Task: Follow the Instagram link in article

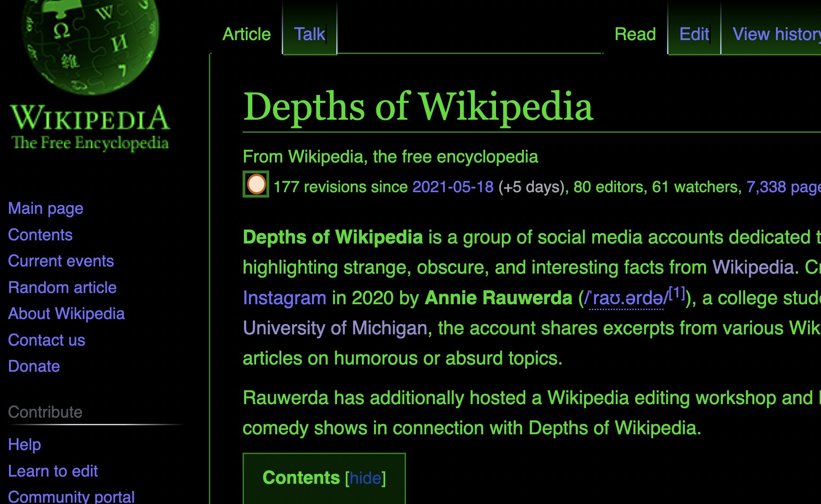Action: [x=284, y=298]
